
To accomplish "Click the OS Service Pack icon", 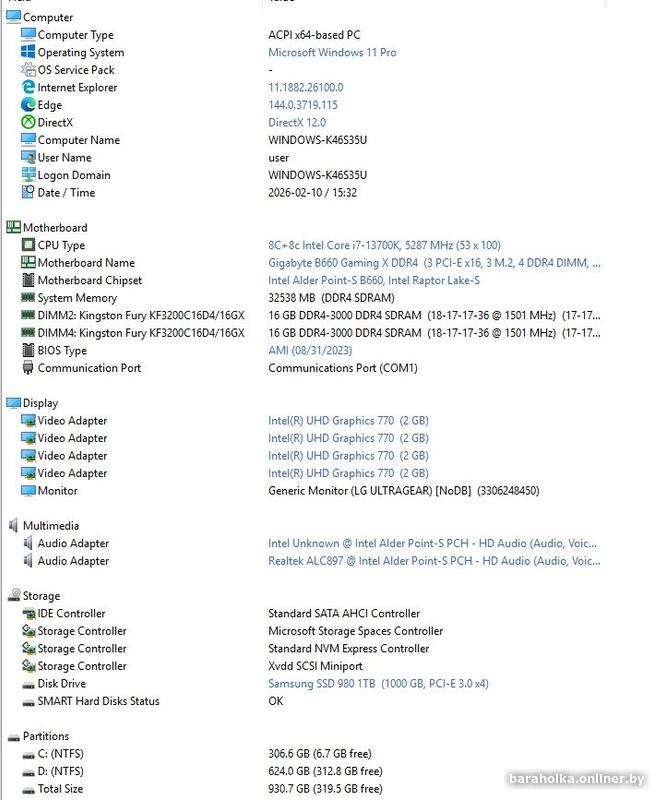I will [28, 69].
